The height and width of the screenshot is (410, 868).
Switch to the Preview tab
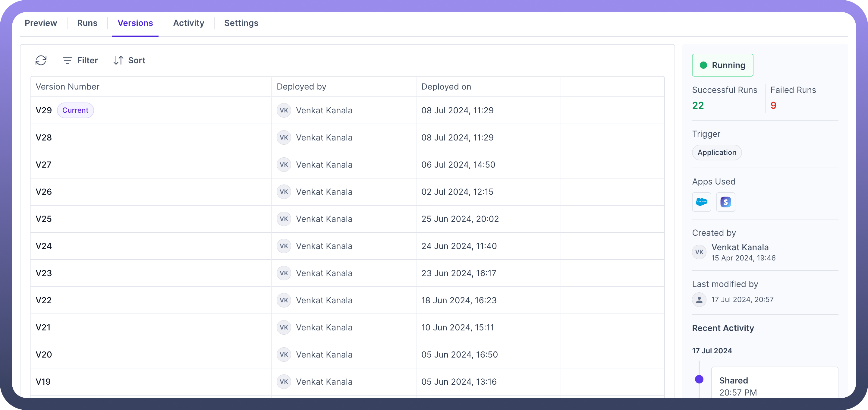tap(41, 23)
